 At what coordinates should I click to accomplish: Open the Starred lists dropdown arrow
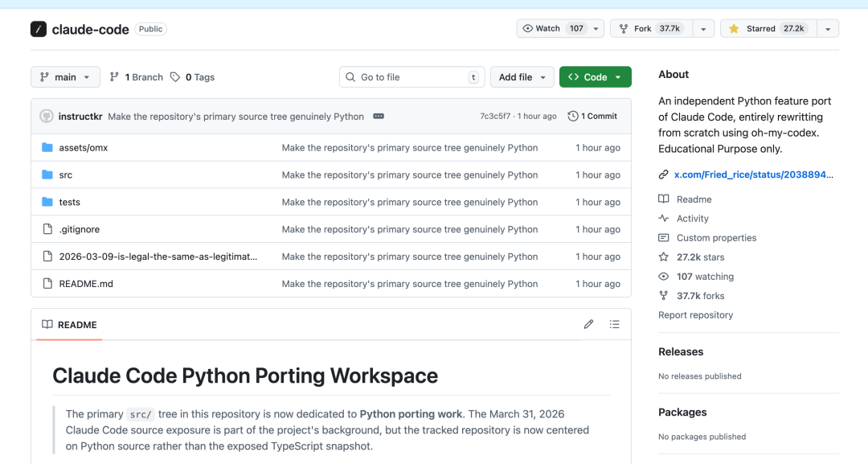[x=828, y=29]
